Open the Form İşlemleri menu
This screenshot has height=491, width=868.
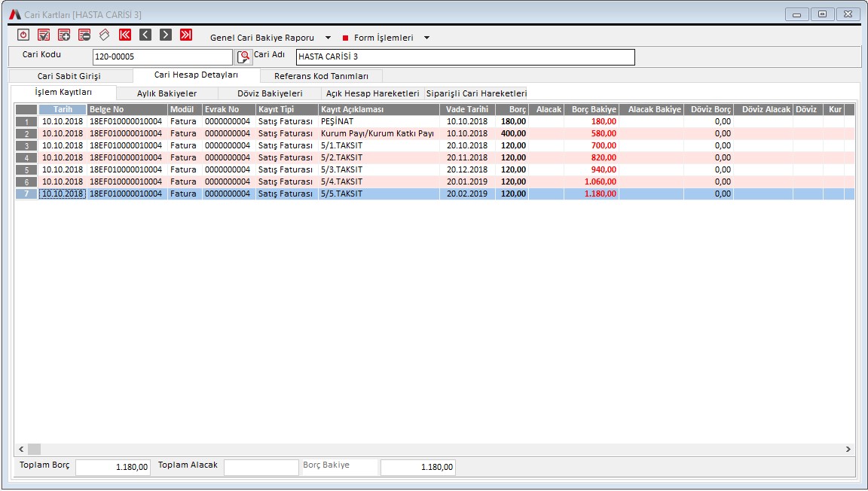pyautogui.click(x=384, y=38)
